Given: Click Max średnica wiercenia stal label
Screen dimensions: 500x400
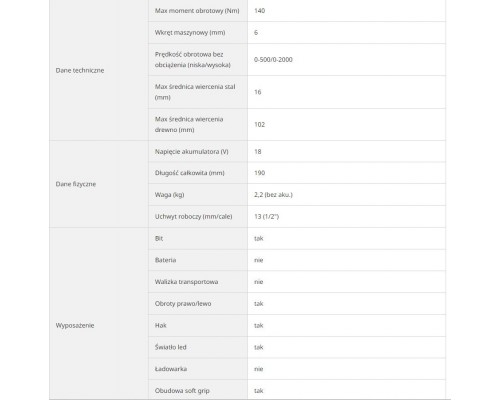Looking at the screenshot, I should (x=195, y=92).
